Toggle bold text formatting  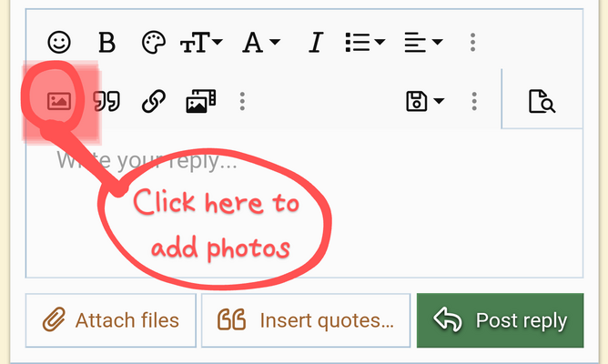[106, 42]
